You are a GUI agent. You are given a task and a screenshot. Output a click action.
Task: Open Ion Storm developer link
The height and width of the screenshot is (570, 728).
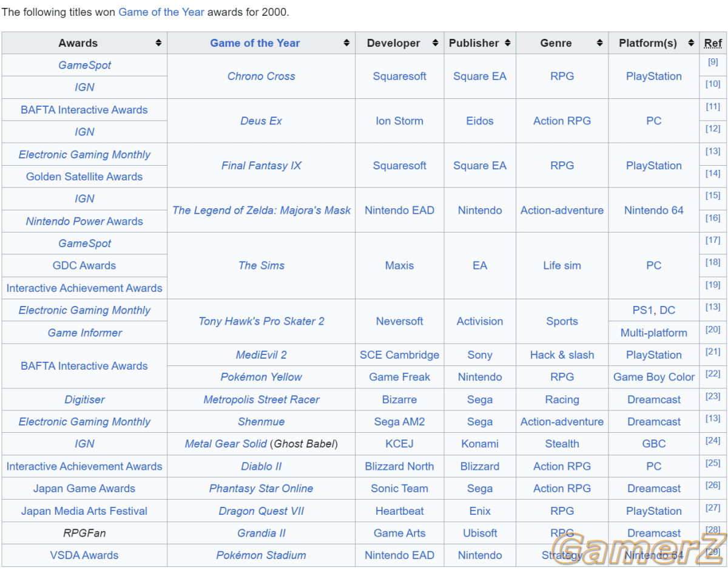[400, 121]
